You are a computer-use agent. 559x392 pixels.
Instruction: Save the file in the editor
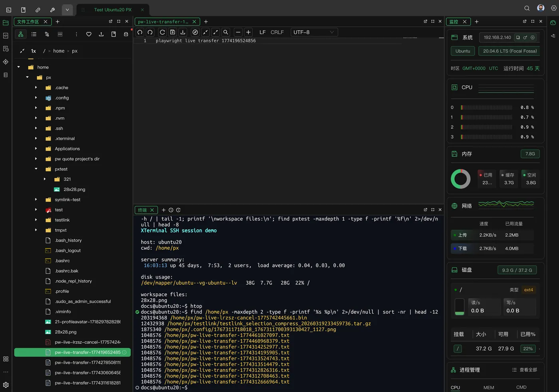pos(172,32)
